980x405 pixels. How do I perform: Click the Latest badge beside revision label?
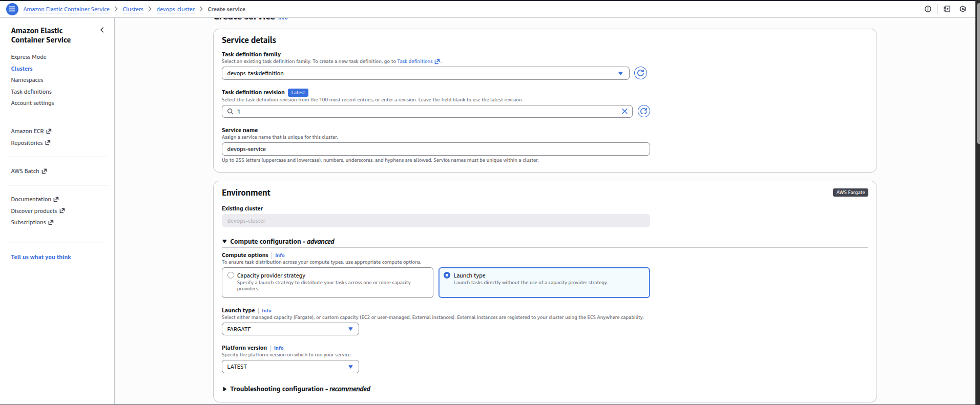(x=298, y=93)
